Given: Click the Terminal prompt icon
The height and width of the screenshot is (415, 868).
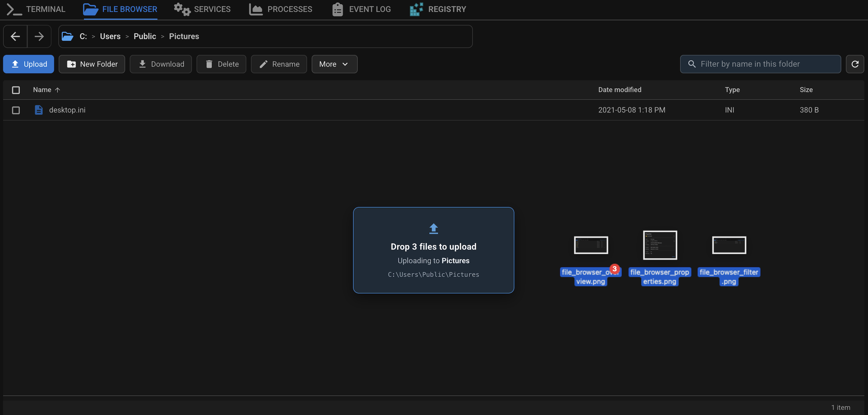Looking at the screenshot, I should pos(14,9).
